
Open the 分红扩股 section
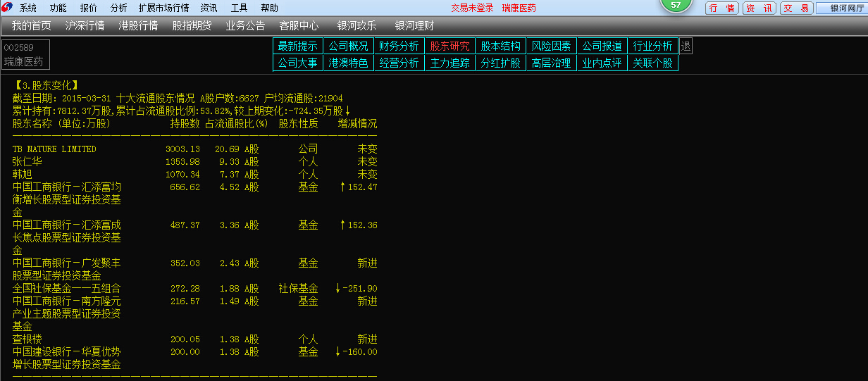(x=501, y=63)
